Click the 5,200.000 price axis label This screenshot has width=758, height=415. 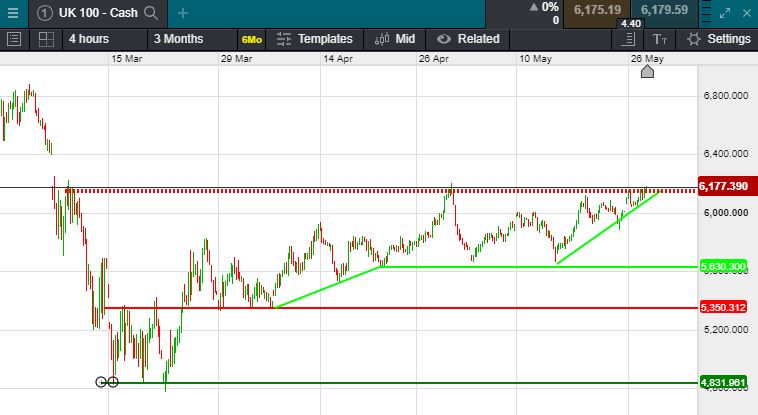[726, 330]
